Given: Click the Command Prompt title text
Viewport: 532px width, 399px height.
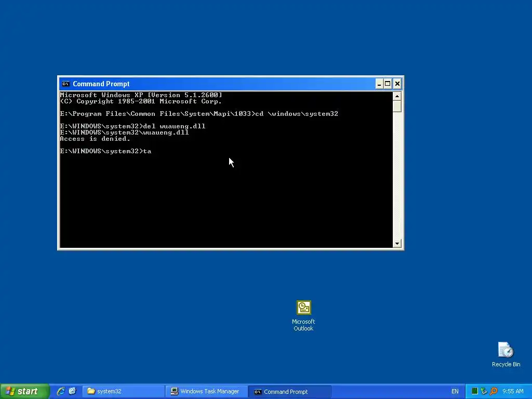Looking at the screenshot, I should [101, 84].
